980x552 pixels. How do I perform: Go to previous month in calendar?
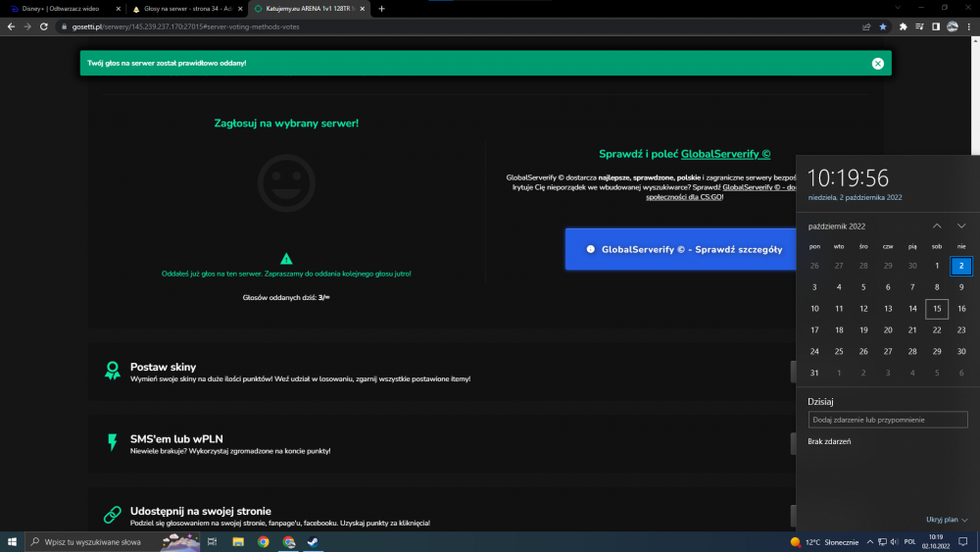point(937,226)
